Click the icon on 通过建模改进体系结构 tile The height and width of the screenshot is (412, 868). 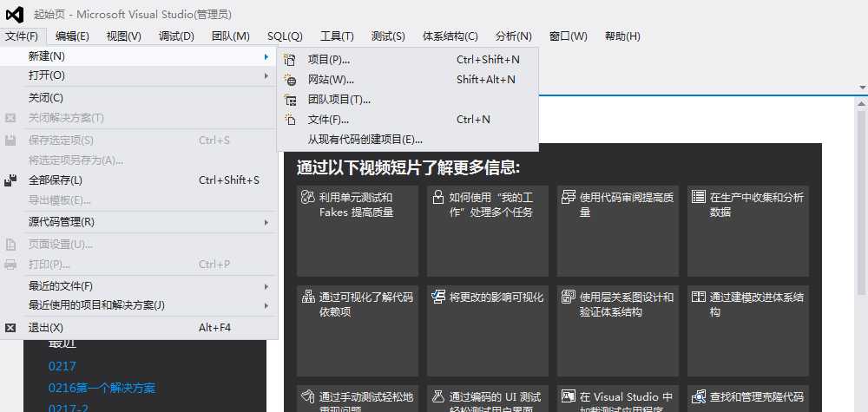click(x=699, y=297)
